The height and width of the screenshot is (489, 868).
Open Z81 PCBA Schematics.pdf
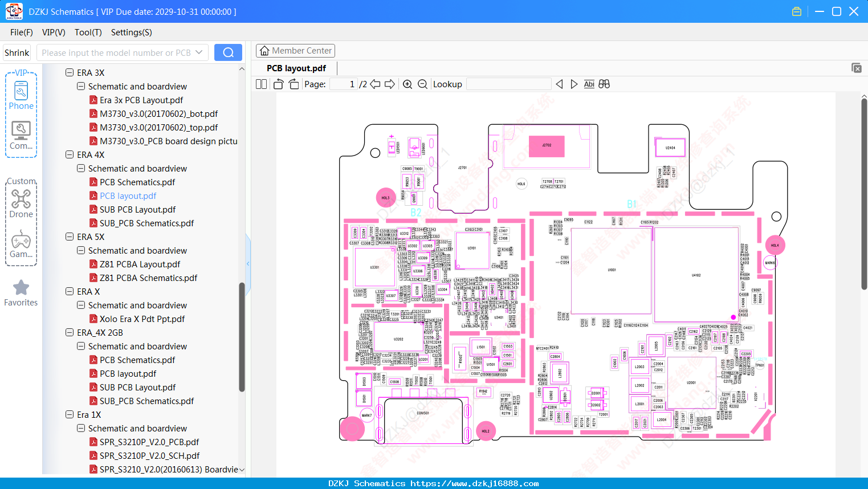point(148,278)
